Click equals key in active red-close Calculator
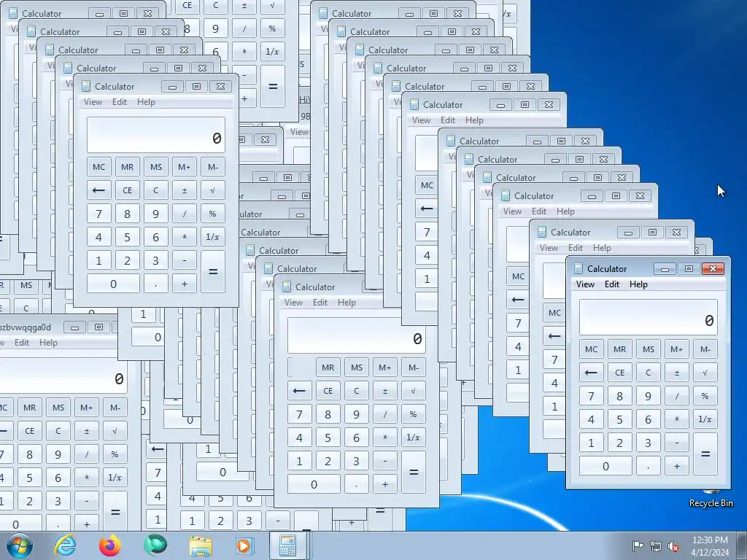747x560 pixels. [705, 454]
